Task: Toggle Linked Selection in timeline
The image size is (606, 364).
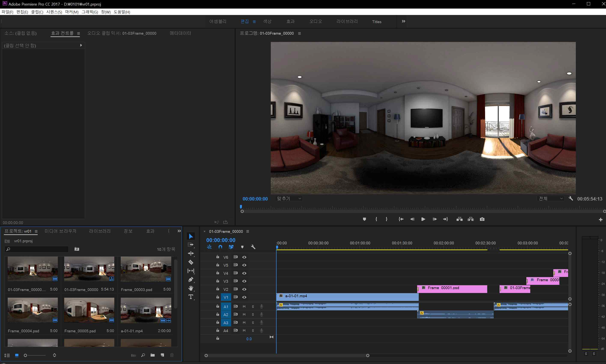Action: 231,247
